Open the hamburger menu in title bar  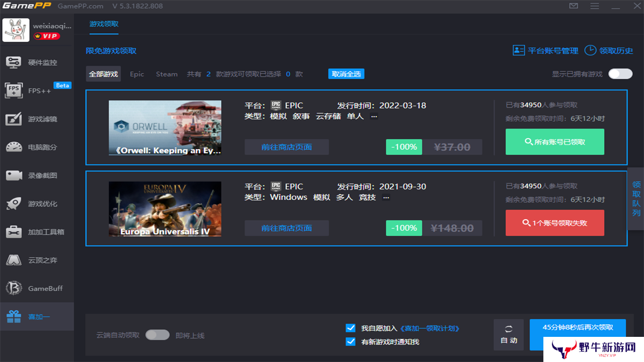[595, 6]
